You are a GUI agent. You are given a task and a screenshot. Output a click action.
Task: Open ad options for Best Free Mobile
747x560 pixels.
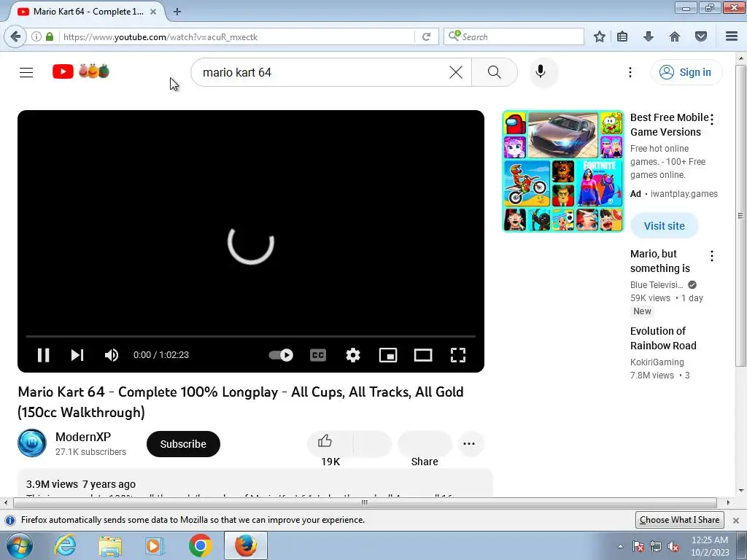(712, 120)
